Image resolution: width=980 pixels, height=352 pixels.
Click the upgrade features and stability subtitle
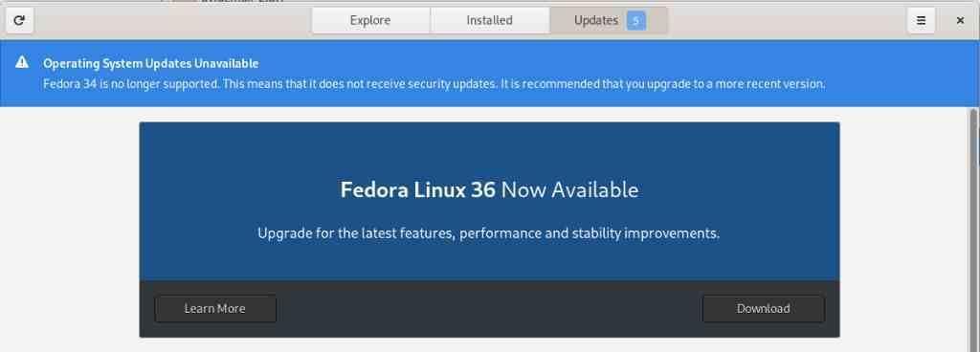(489, 233)
